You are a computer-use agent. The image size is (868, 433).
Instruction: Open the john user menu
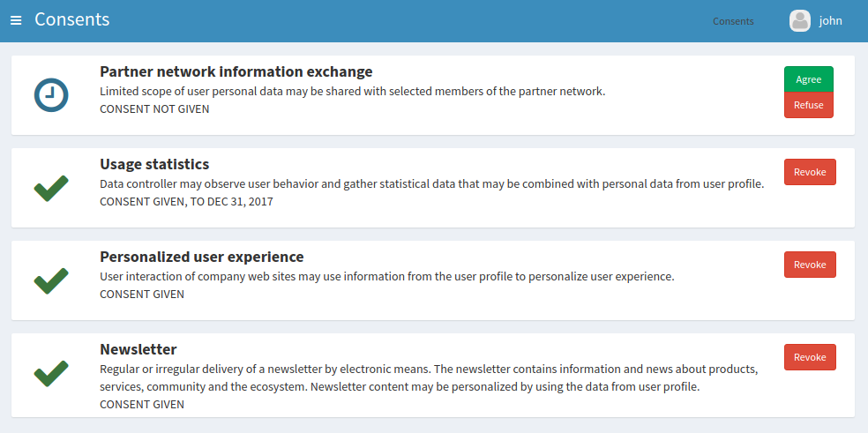pyautogui.click(x=830, y=20)
